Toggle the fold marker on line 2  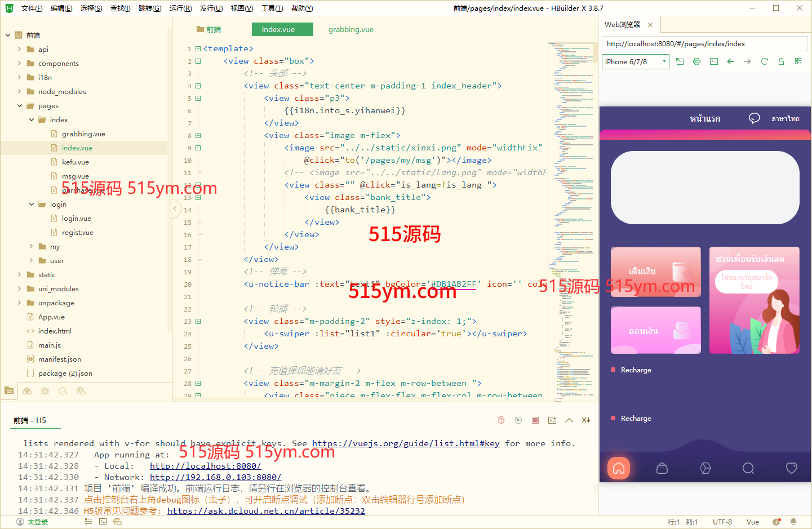tap(198, 61)
